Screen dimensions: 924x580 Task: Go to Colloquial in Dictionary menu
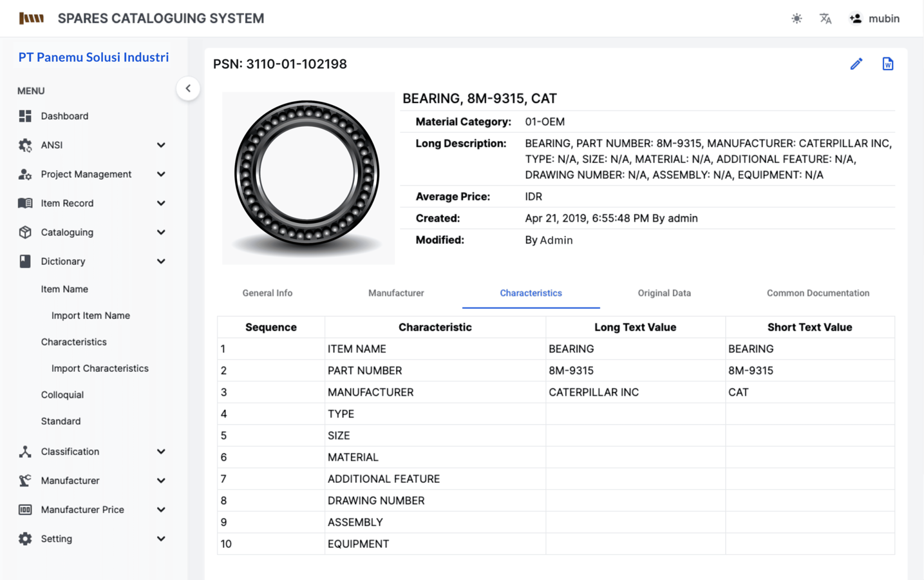coord(62,395)
